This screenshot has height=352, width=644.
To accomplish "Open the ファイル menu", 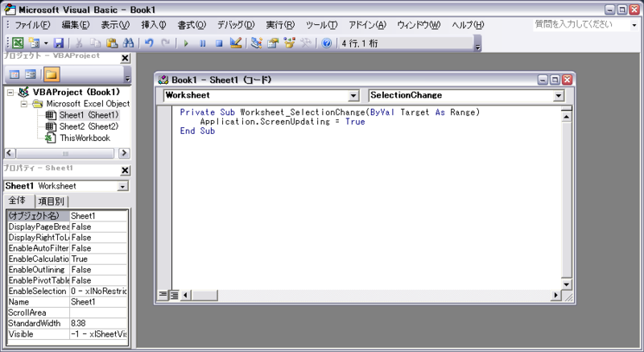I will [x=32, y=25].
